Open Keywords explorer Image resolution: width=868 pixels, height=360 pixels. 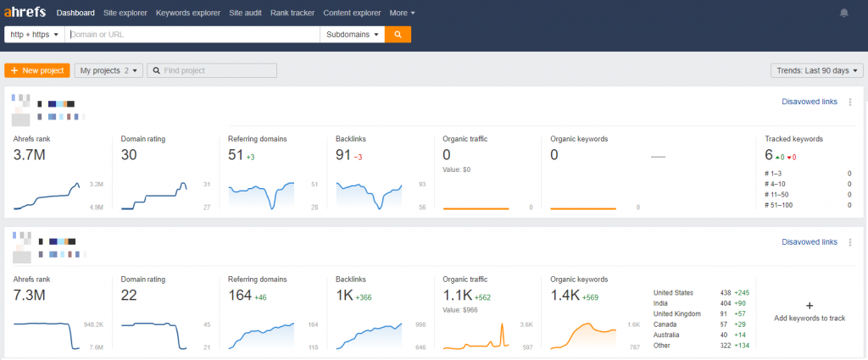pyautogui.click(x=188, y=13)
